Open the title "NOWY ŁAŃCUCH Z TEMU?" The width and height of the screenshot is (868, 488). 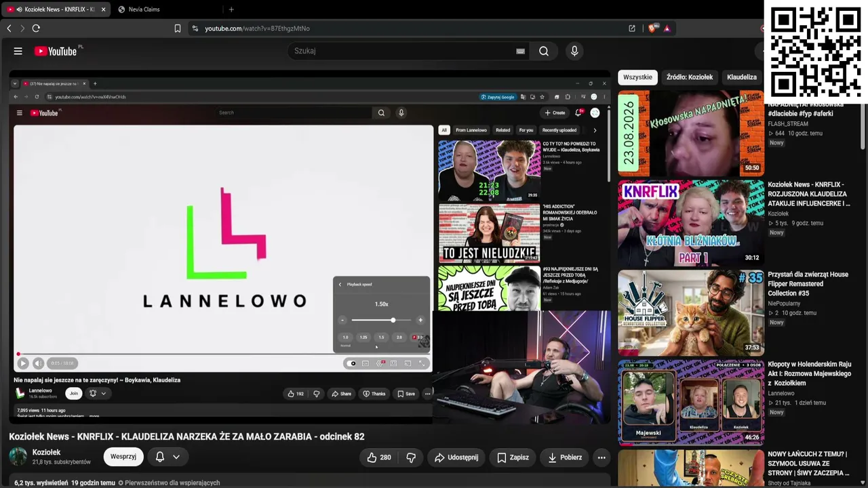click(808, 464)
